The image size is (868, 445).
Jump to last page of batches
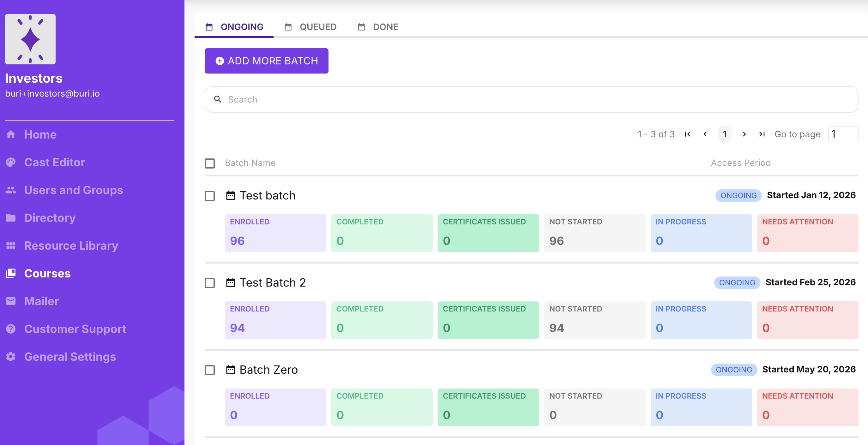click(x=762, y=134)
